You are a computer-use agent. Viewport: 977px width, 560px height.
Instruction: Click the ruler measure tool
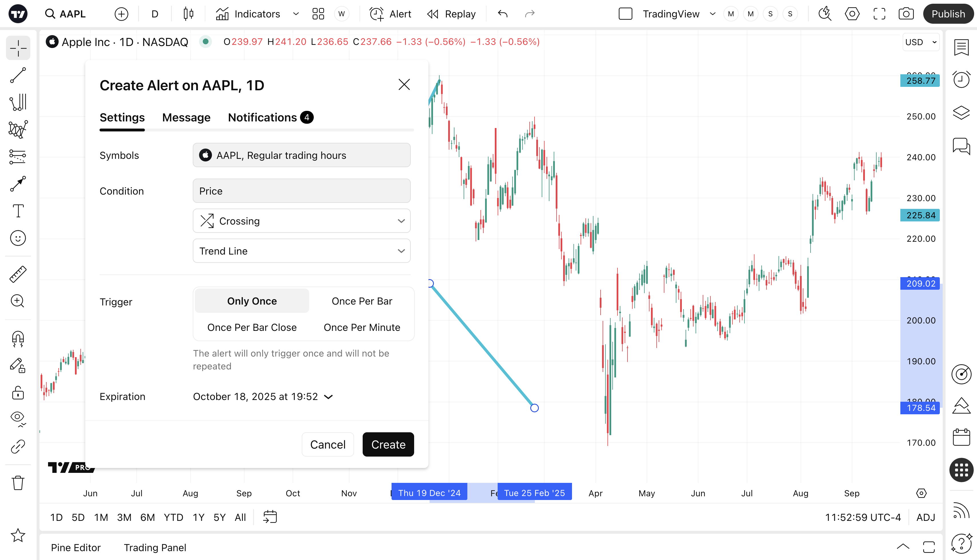[18, 274]
